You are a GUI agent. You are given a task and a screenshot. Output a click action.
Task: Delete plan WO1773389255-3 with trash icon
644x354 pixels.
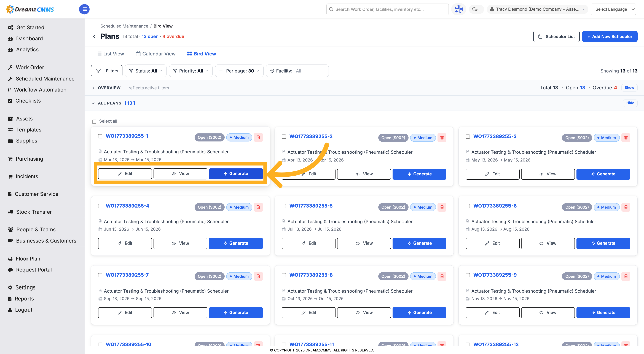(x=626, y=138)
